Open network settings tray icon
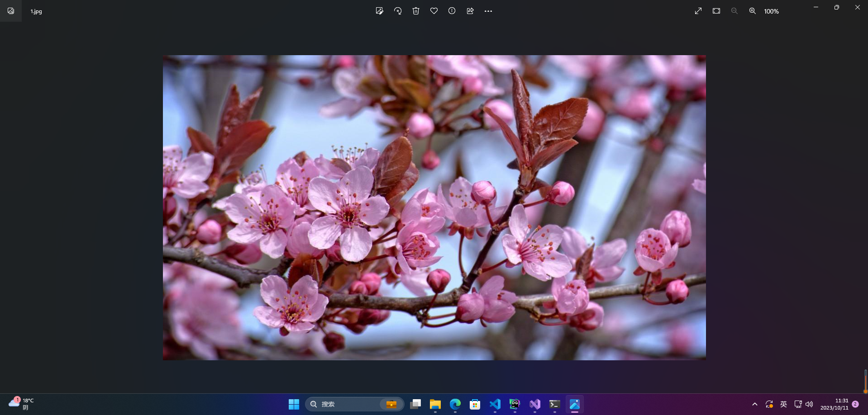This screenshot has width=868, height=415. coord(798,404)
